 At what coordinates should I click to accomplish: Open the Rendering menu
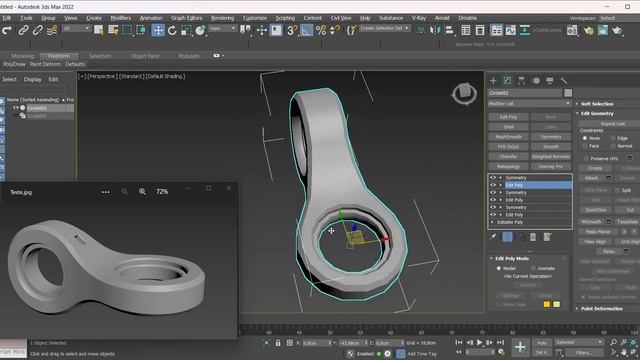coord(222,18)
